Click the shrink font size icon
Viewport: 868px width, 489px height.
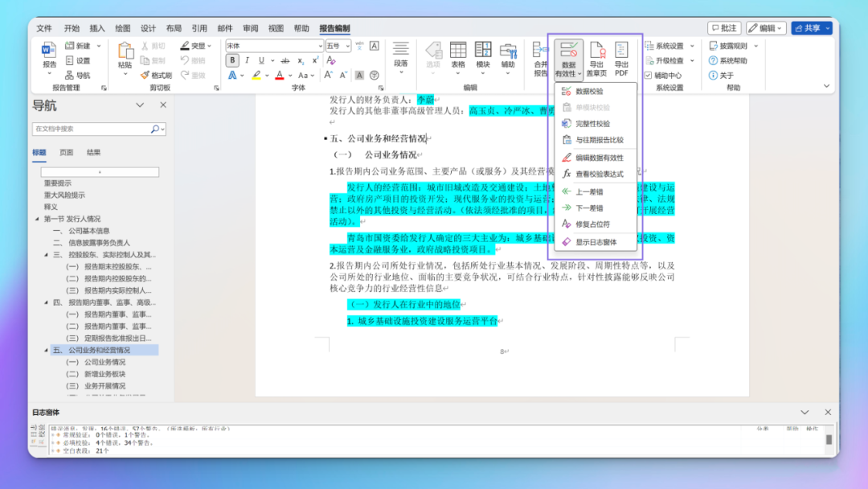tap(343, 76)
